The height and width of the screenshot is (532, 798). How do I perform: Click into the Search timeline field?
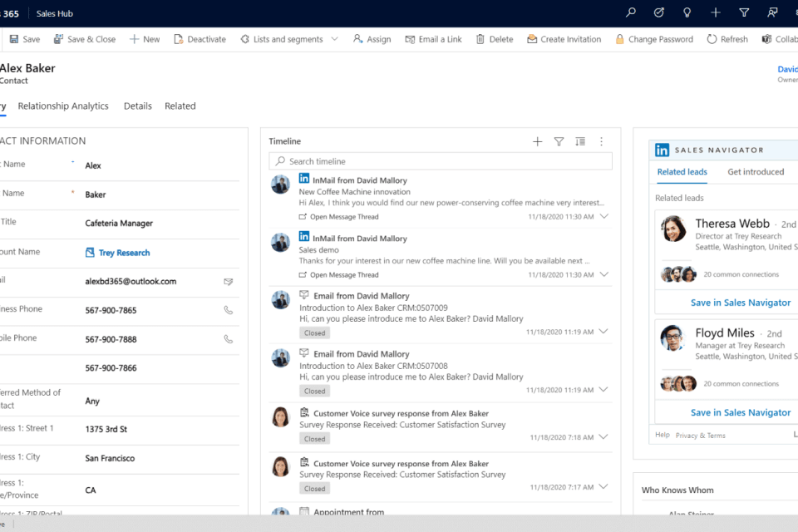(441, 161)
